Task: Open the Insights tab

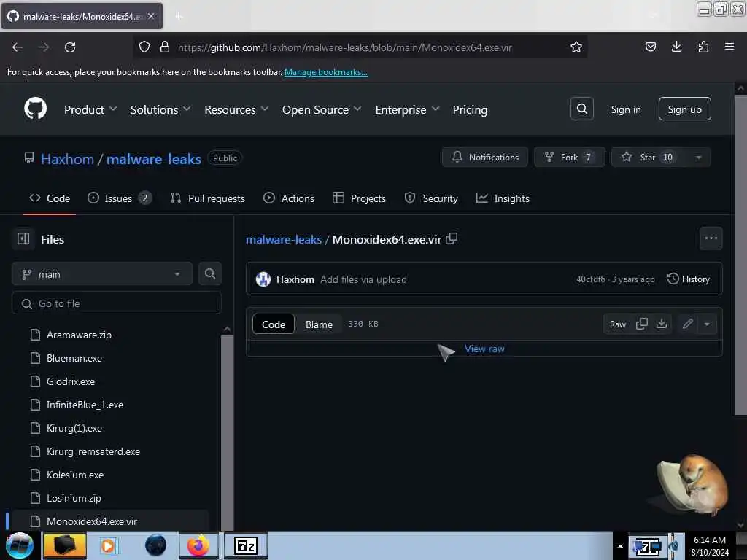Action: tap(503, 198)
